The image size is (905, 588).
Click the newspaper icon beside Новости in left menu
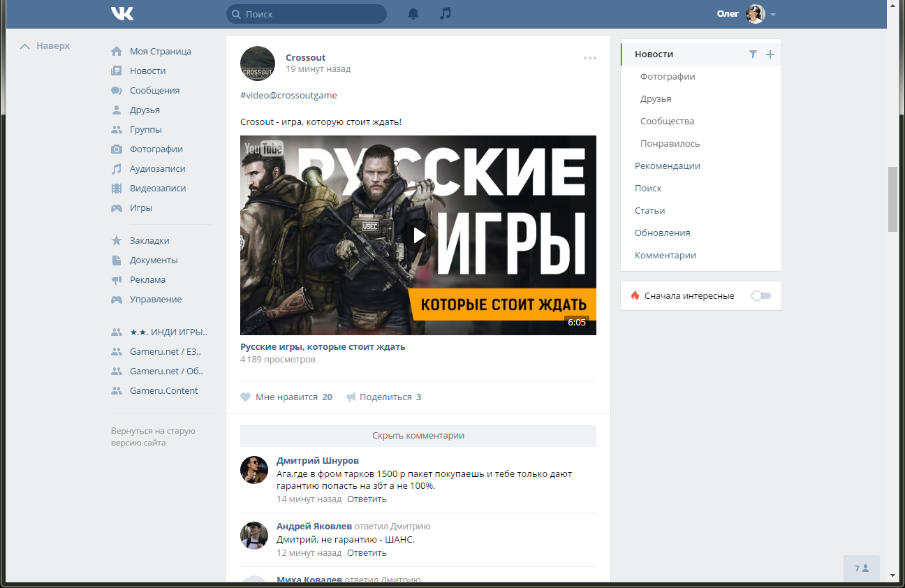117,71
